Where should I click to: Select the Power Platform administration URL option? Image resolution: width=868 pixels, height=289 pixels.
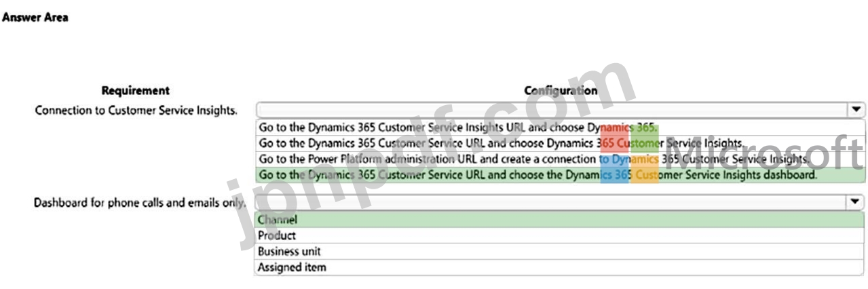click(x=533, y=159)
